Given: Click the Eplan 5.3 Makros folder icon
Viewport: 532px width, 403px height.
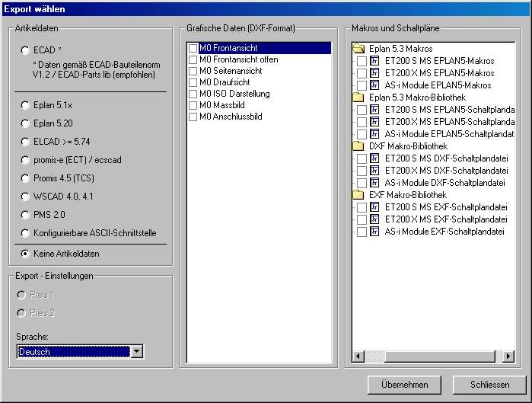Looking at the screenshot, I should (x=358, y=49).
